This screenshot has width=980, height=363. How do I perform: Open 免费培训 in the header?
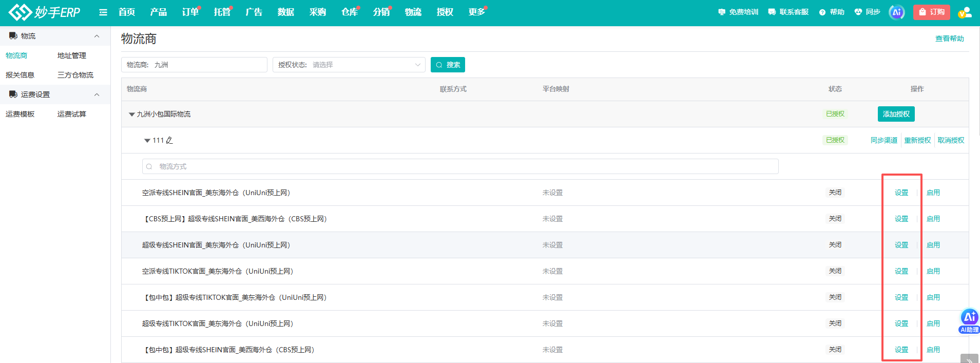[738, 12]
